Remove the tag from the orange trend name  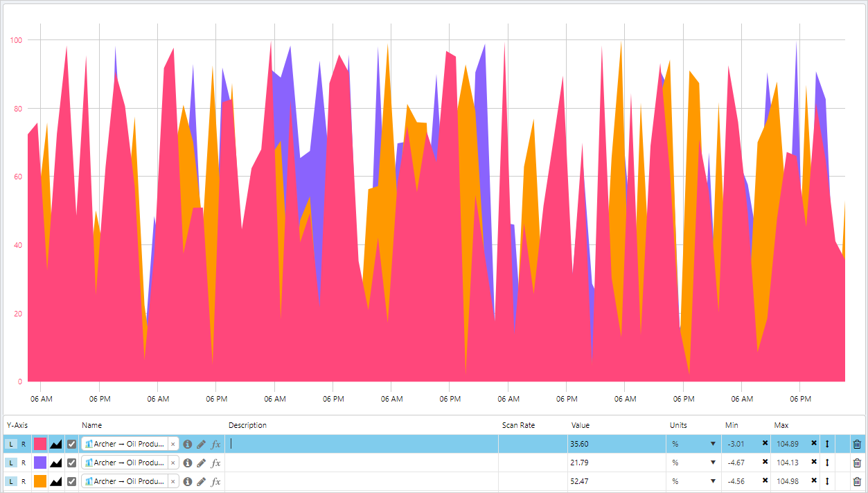point(172,481)
